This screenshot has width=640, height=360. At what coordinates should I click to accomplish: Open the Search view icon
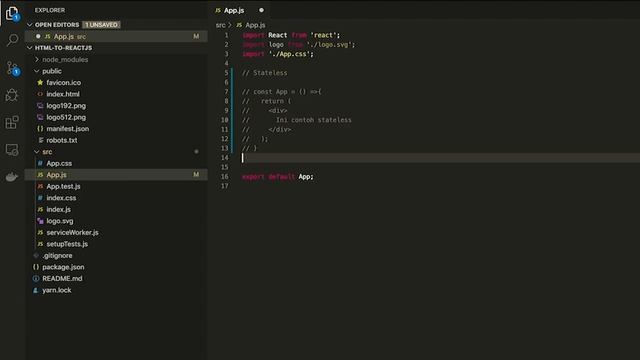12,40
